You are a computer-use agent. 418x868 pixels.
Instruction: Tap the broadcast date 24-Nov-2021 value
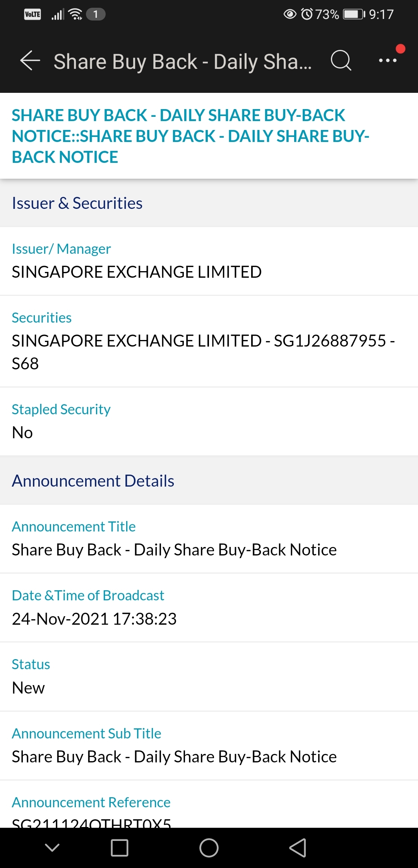point(94,619)
